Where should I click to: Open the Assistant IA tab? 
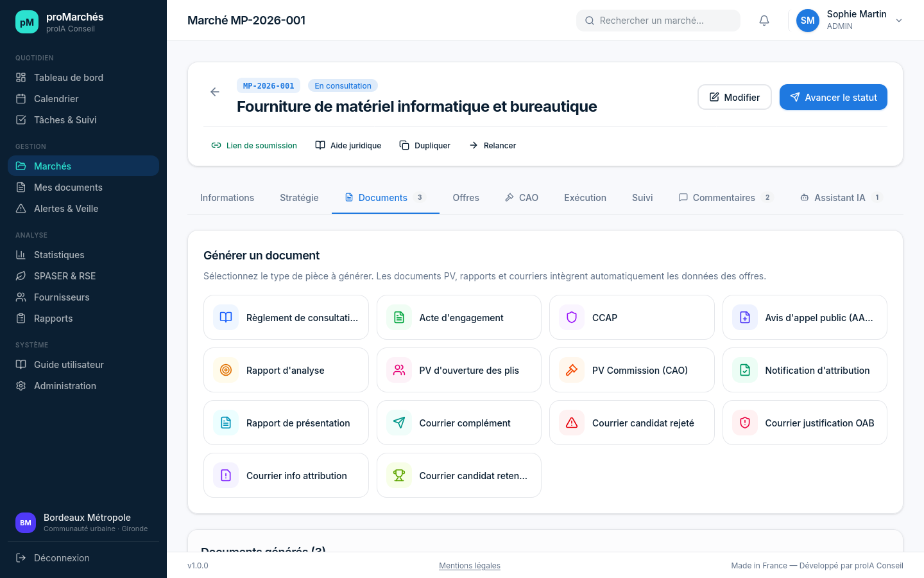pyautogui.click(x=839, y=197)
